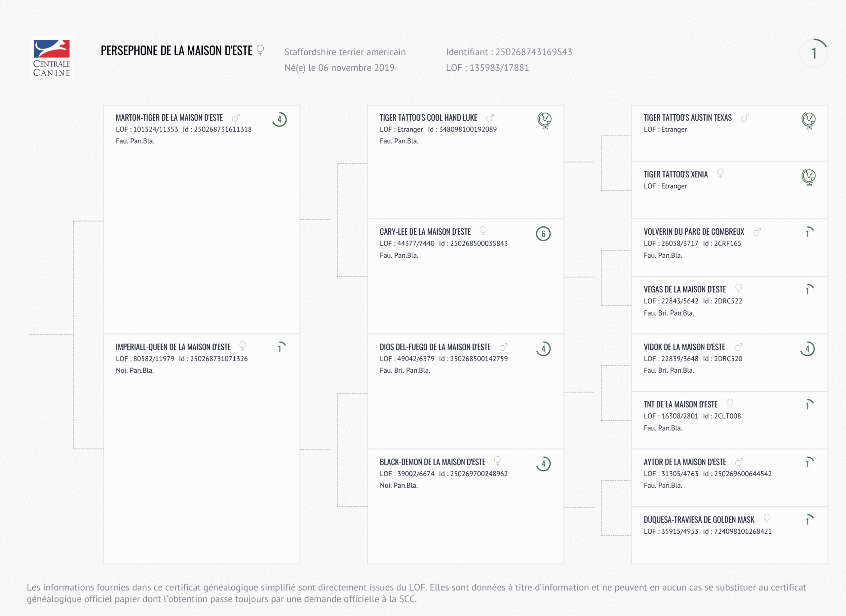Click the globe icon beside Tiger Tattoo's Austin Texas

click(x=808, y=120)
